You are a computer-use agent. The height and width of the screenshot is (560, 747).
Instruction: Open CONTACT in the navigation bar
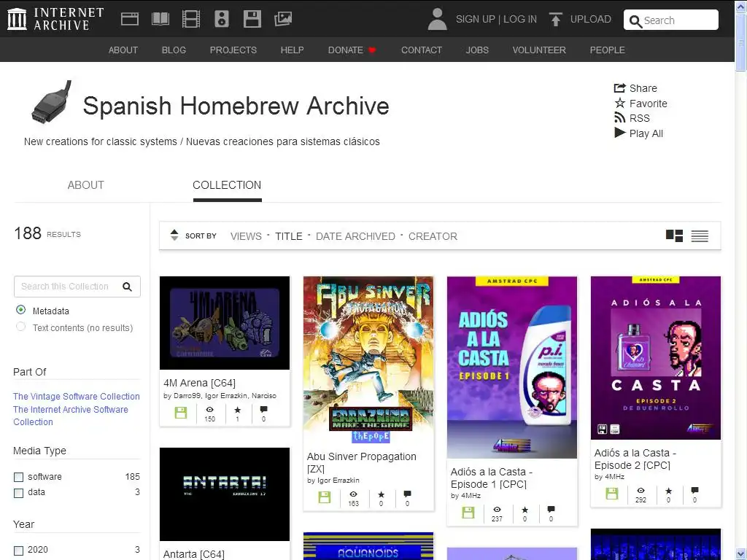tap(422, 50)
